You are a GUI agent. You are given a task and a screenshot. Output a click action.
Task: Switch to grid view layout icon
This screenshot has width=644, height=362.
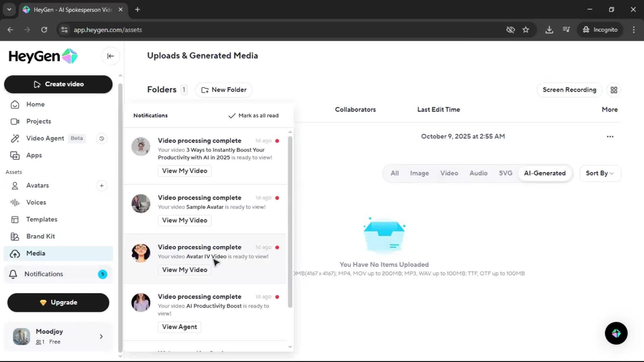click(614, 90)
